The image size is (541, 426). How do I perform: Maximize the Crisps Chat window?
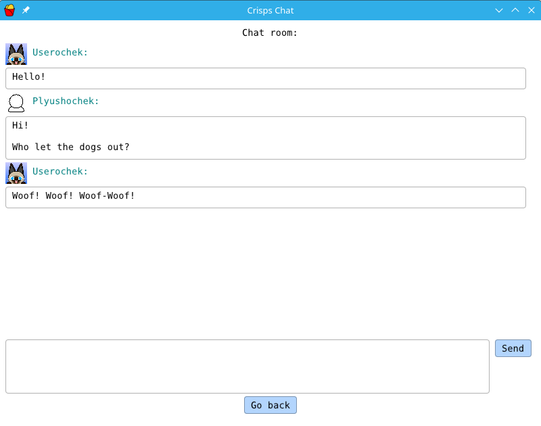[515, 10]
